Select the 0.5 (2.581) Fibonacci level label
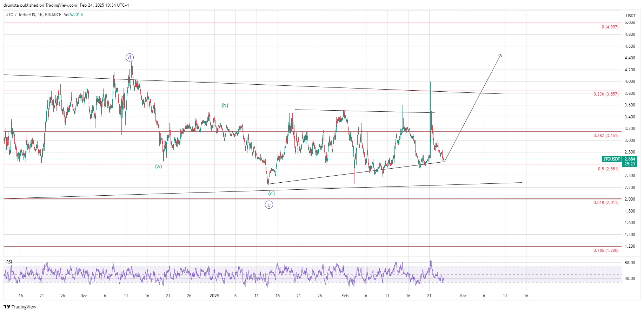The image size is (644, 313). [x=608, y=169]
